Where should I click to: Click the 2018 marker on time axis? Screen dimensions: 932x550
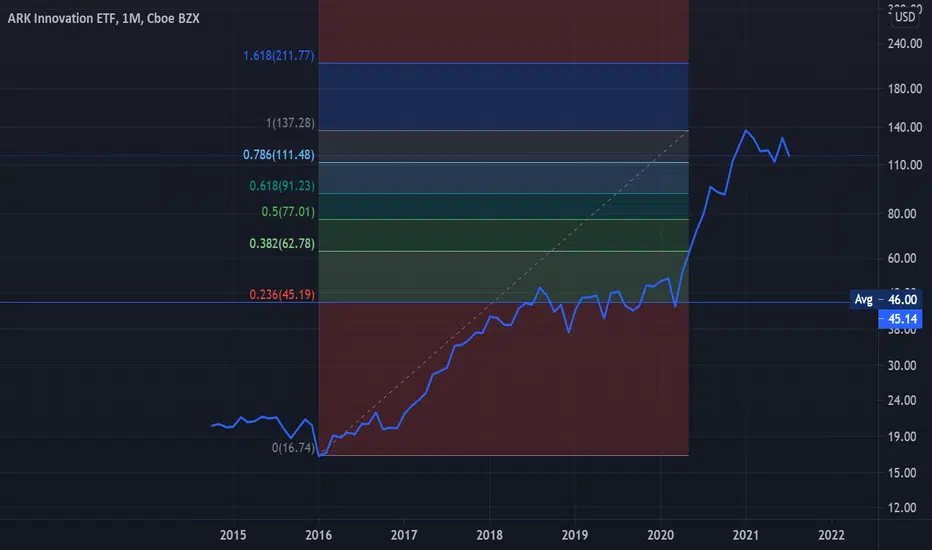489,535
